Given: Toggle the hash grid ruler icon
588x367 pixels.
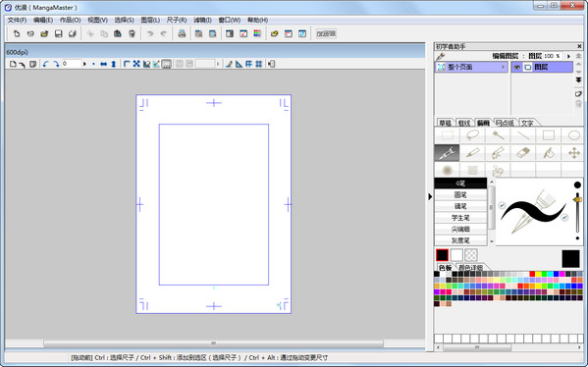Looking at the screenshot, I should 259,64.
